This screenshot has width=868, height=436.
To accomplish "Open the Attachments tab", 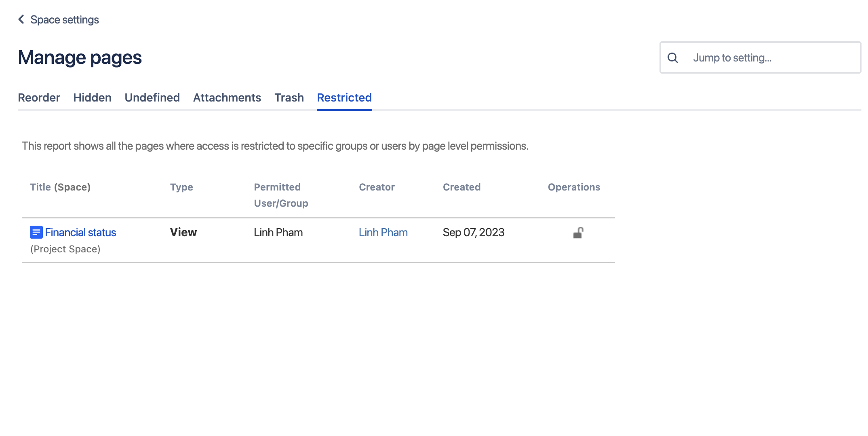I will pyautogui.click(x=227, y=97).
